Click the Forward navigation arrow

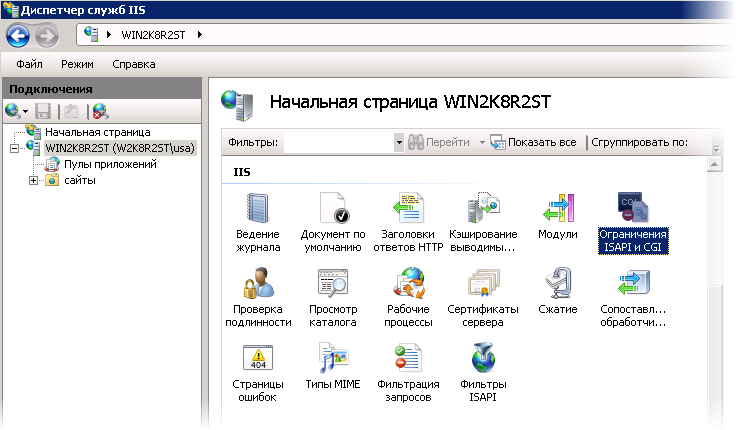(47, 35)
